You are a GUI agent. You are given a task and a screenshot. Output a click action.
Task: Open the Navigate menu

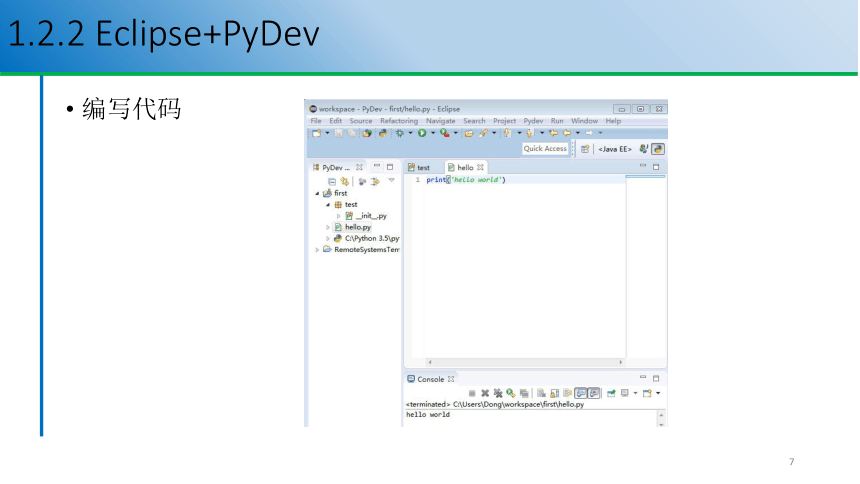(440, 121)
